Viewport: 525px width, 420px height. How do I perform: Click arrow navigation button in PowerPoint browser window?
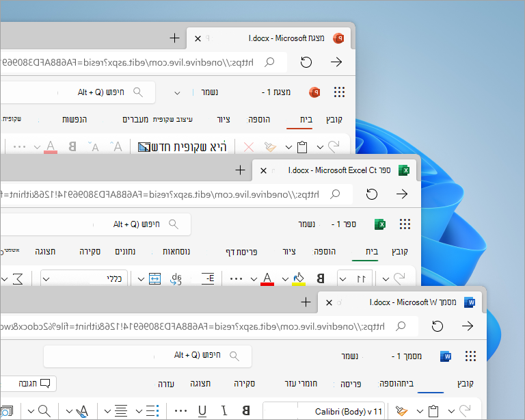pyautogui.click(x=336, y=62)
